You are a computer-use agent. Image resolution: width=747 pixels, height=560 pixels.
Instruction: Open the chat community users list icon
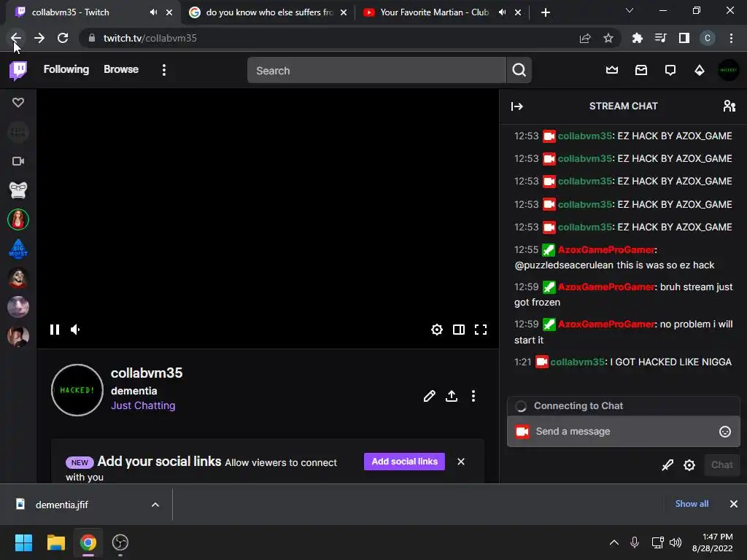(729, 106)
